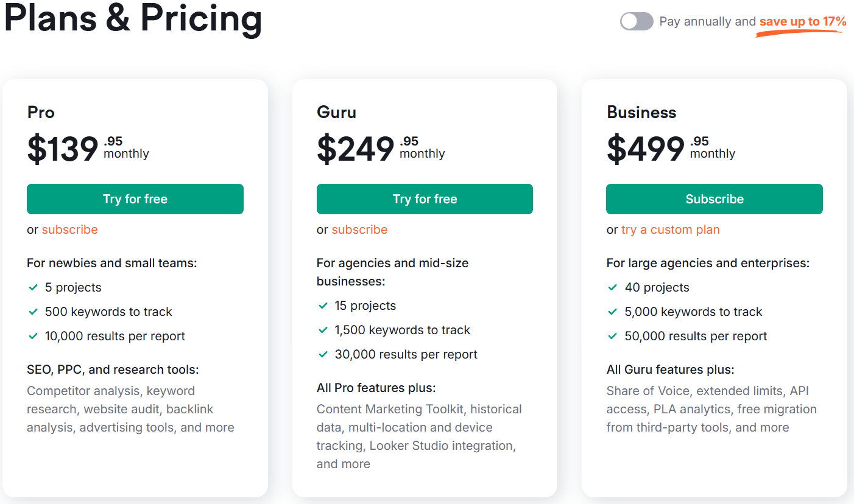
Task: Click checkmark beside 1,500 keywords to track
Action: (323, 330)
